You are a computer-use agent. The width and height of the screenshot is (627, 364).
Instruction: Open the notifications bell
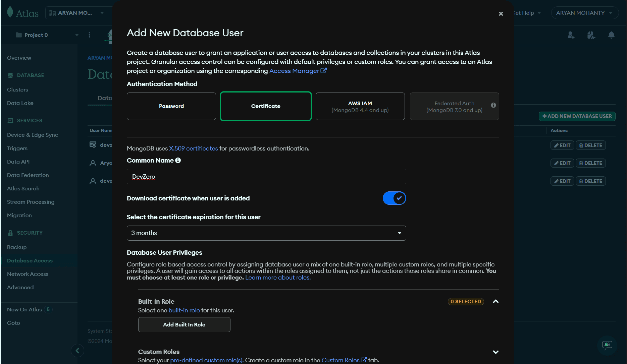coord(611,35)
